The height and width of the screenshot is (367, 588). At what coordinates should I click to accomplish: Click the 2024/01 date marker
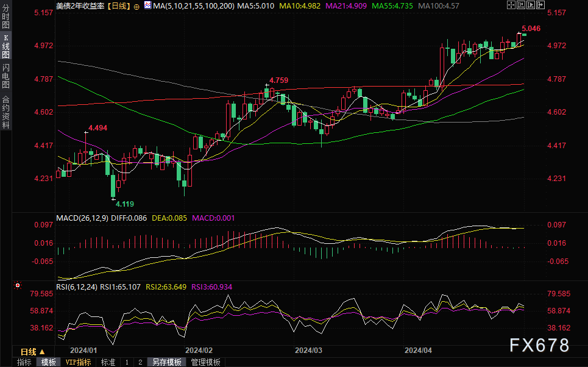point(83,351)
